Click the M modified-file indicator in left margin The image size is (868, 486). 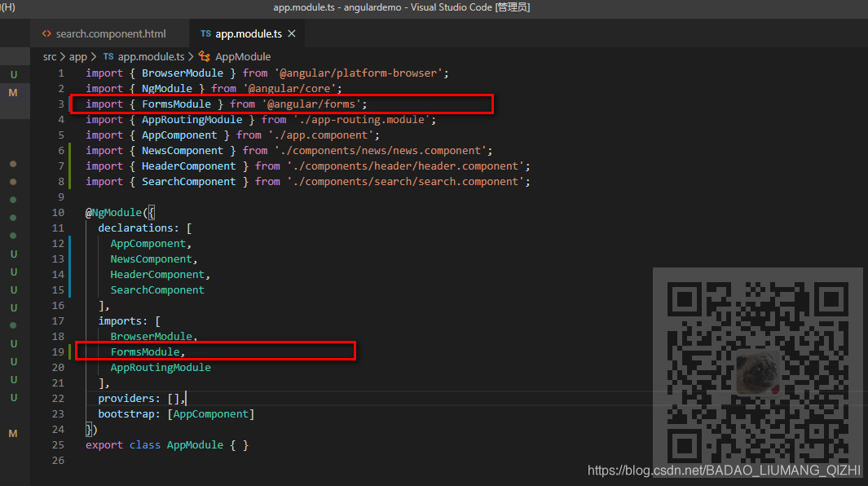[x=13, y=91]
